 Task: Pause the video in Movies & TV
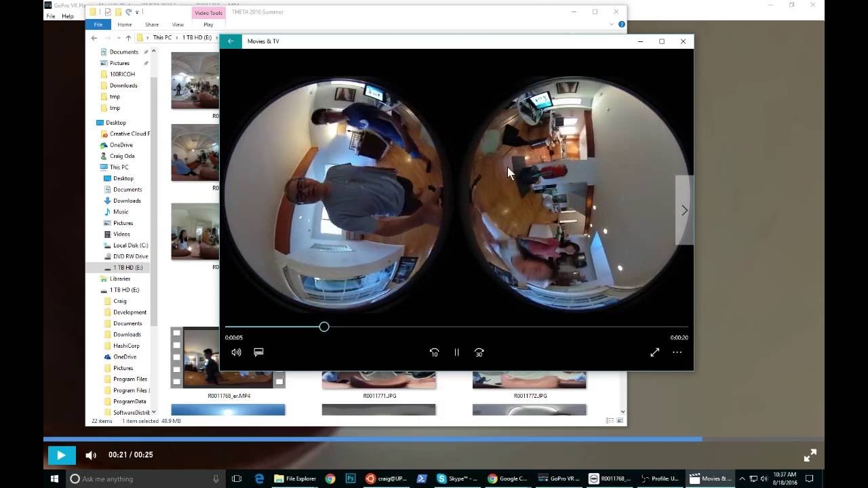(456, 352)
